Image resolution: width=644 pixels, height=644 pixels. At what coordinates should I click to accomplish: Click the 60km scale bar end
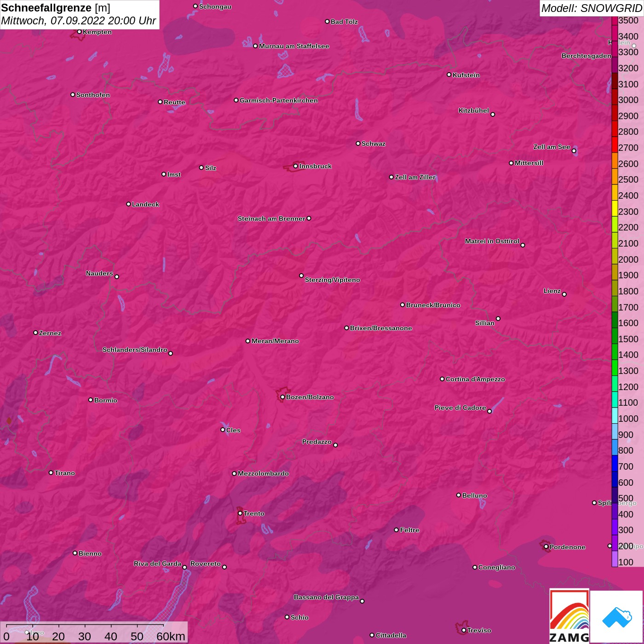click(x=164, y=626)
